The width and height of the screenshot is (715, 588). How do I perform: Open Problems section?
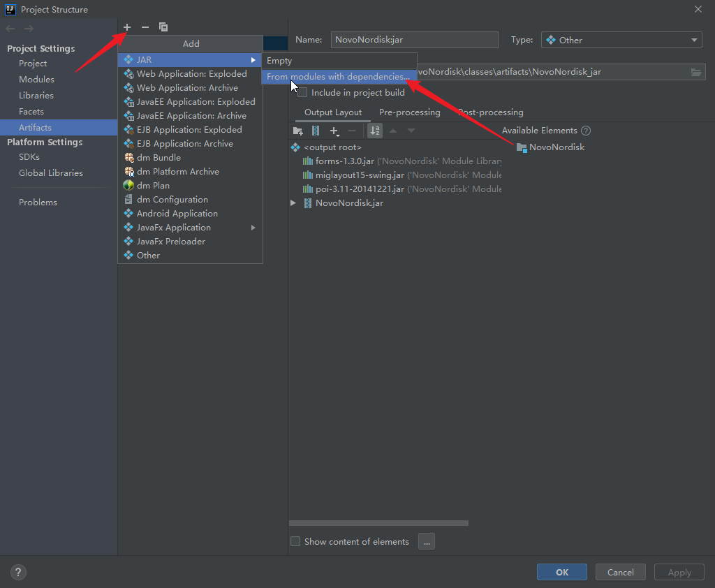click(38, 202)
